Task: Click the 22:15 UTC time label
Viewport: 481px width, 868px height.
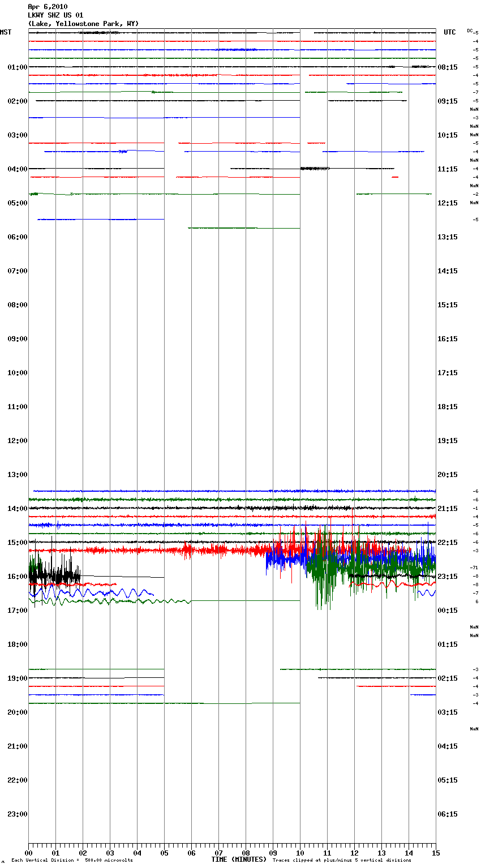Action: 448,543
